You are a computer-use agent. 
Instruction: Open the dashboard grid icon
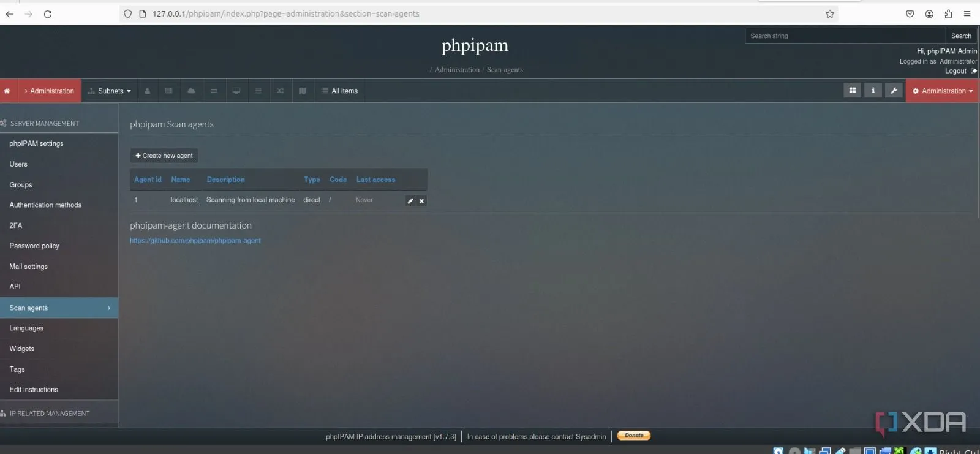point(852,91)
